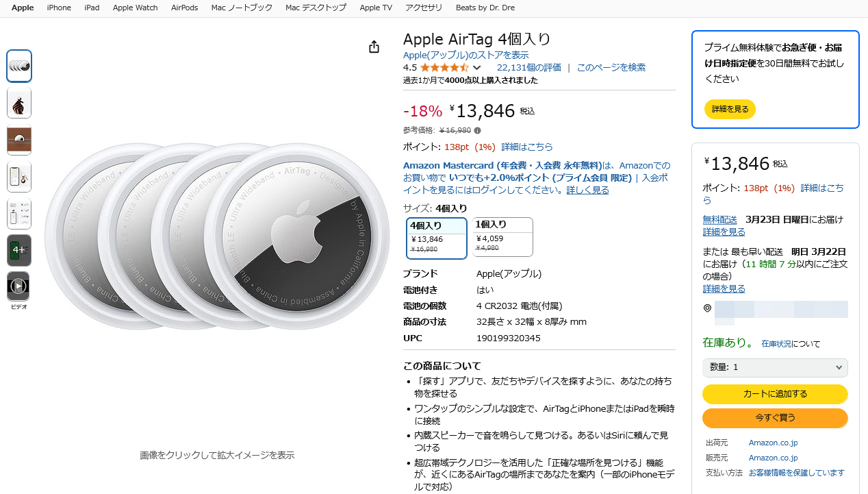Open the 4+ more images thumbnail
This screenshot has width=868, height=494.
click(x=19, y=250)
